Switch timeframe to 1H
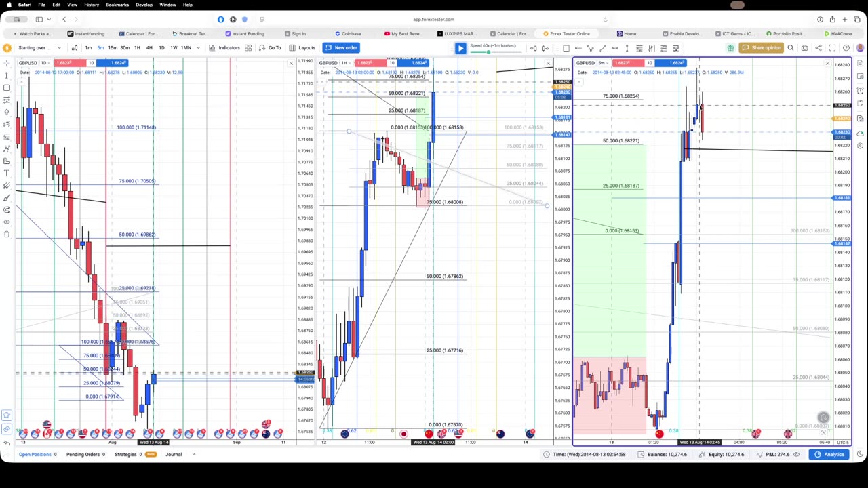868x488 pixels. (x=137, y=47)
